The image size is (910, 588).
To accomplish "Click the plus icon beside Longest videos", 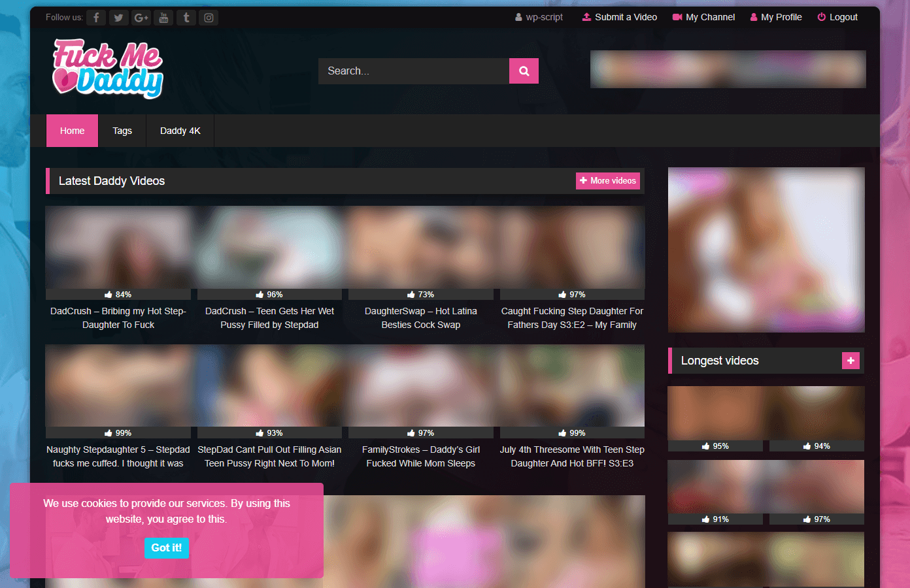I will click(x=851, y=361).
